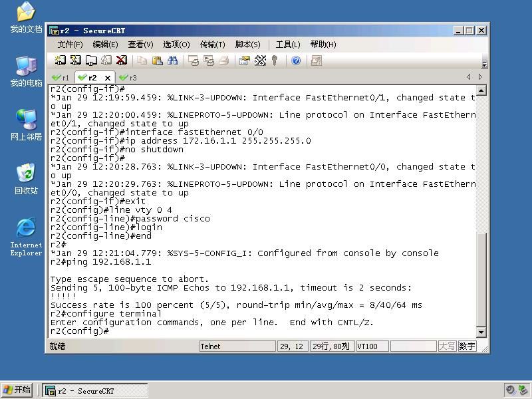The height and width of the screenshot is (399, 532).
Task: Click the 'password cisco' command line
Action: point(130,219)
